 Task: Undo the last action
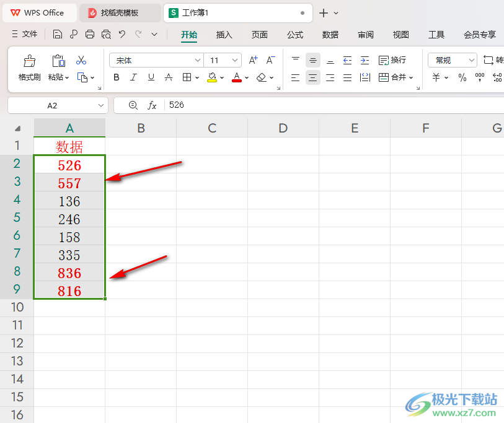(x=122, y=33)
